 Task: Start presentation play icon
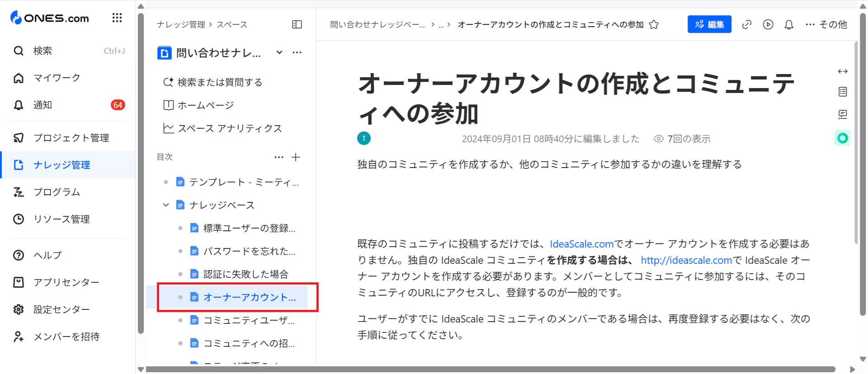tap(768, 24)
